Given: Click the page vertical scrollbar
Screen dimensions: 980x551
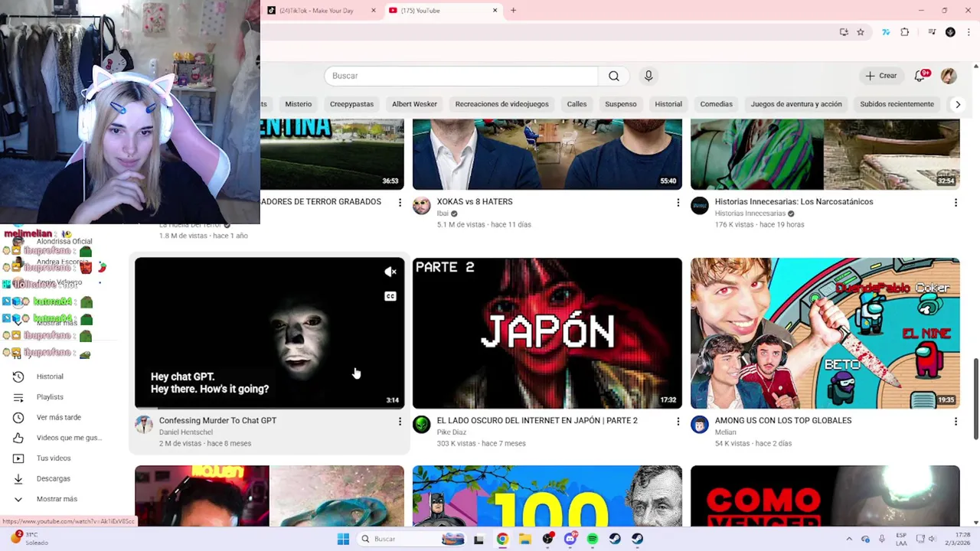Looking at the screenshot, I should [x=976, y=398].
